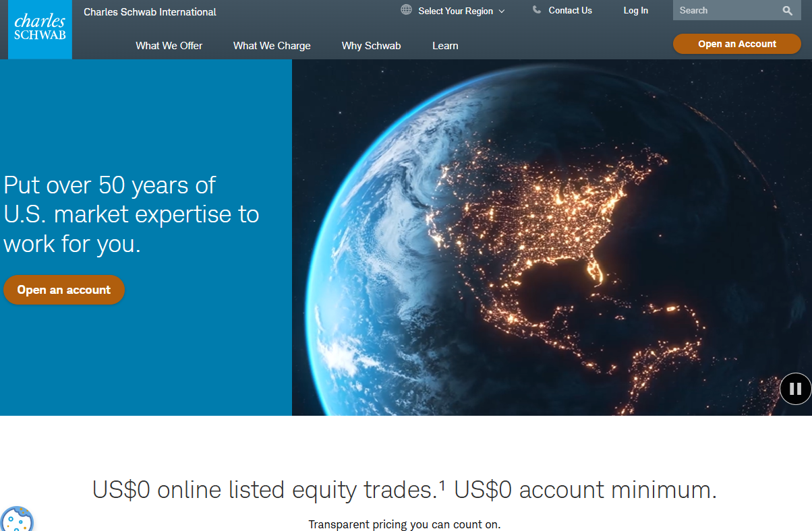Click the search magnifier icon

coord(787,10)
